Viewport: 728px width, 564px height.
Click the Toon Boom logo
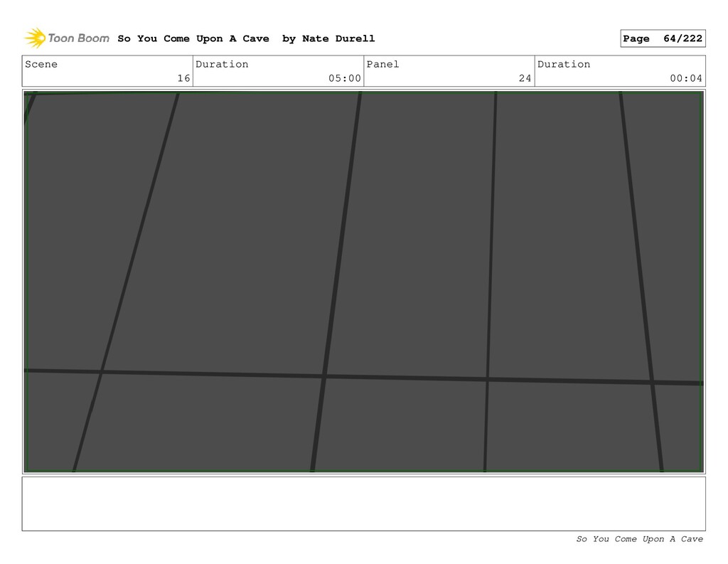point(67,38)
